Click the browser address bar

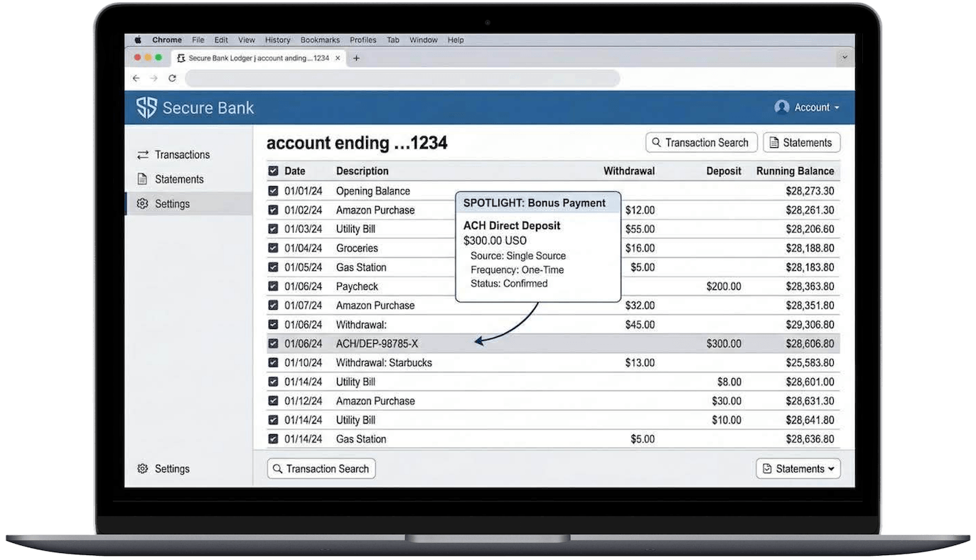402,78
